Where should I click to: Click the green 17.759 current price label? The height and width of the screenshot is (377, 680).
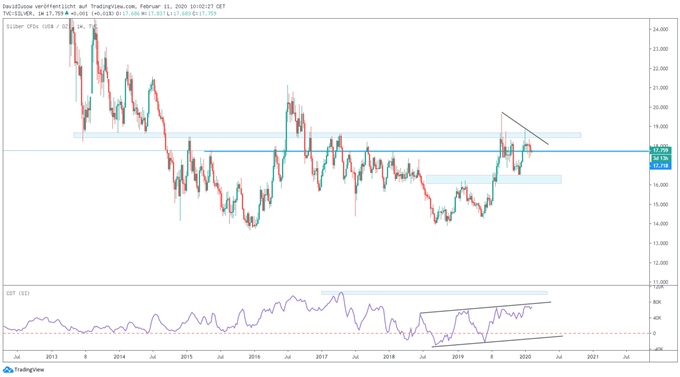661,151
